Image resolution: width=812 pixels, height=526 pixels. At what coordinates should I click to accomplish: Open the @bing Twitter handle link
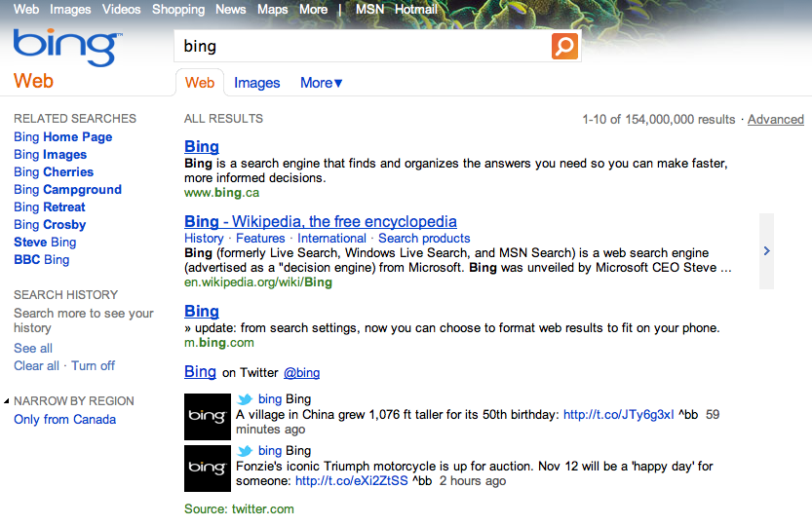pyautogui.click(x=301, y=372)
